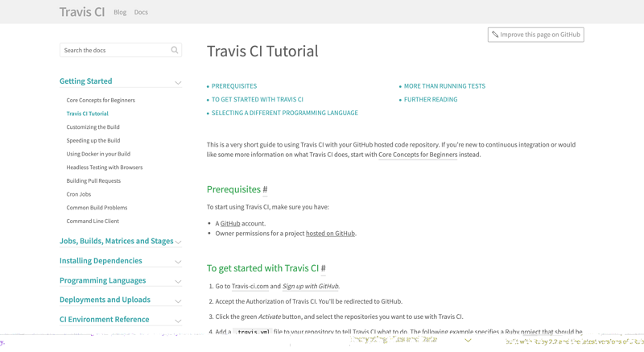Open Jobs, Builds, Matrices and Stages heading
This screenshot has width=644, height=352.
coord(116,241)
